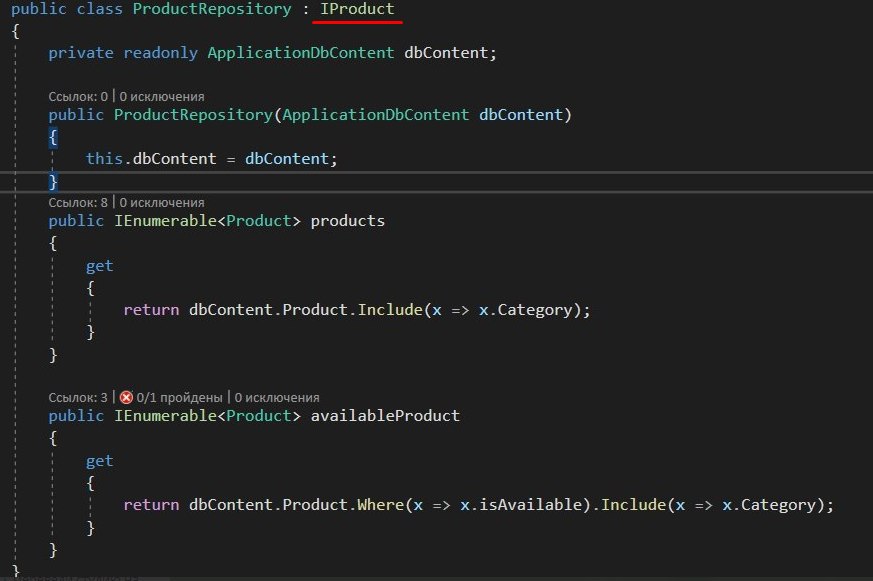Screen dimensions: 873x581
Task: Click the 'return' keyword in the availableProduct getter
Action: [x=151, y=505]
